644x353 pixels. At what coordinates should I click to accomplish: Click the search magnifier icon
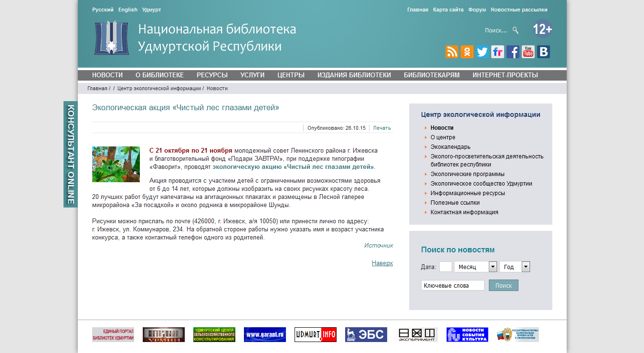516,31
